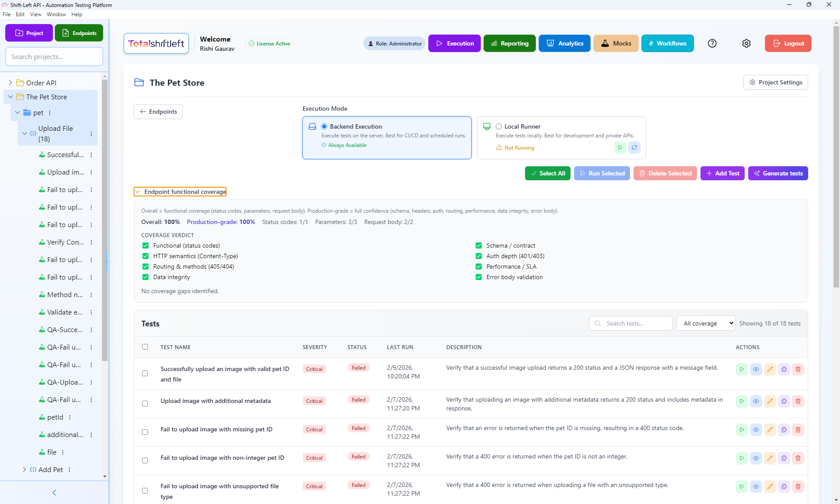Open the 'All coverage' filter dropdown
Image resolution: width=840 pixels, height=504 pixels.
tap(705, 323)
